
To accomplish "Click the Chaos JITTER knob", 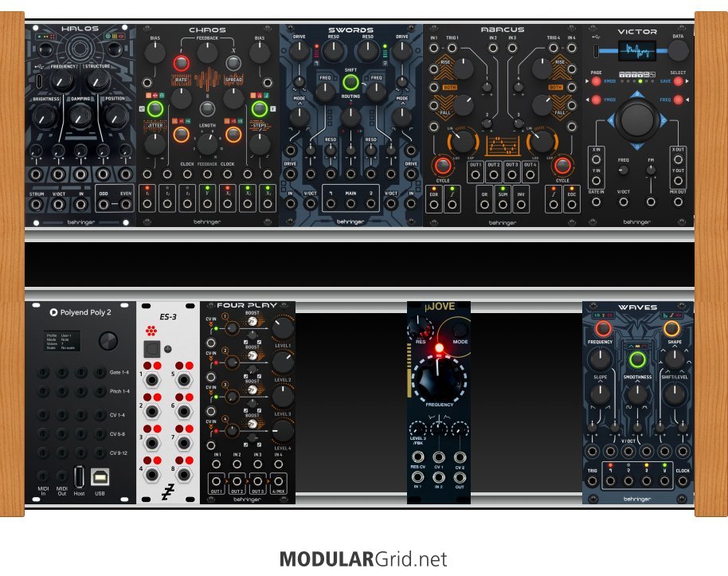I will 155,144.
